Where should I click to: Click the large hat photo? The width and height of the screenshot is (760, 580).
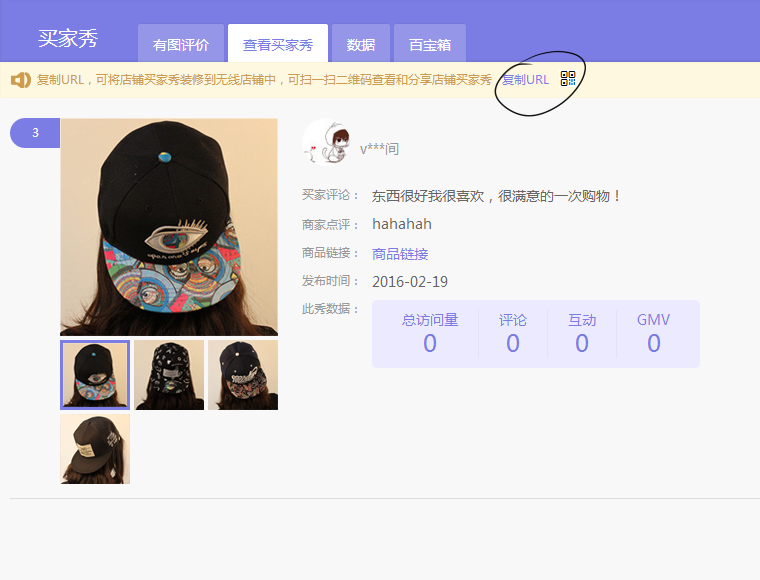click(169, 227)
